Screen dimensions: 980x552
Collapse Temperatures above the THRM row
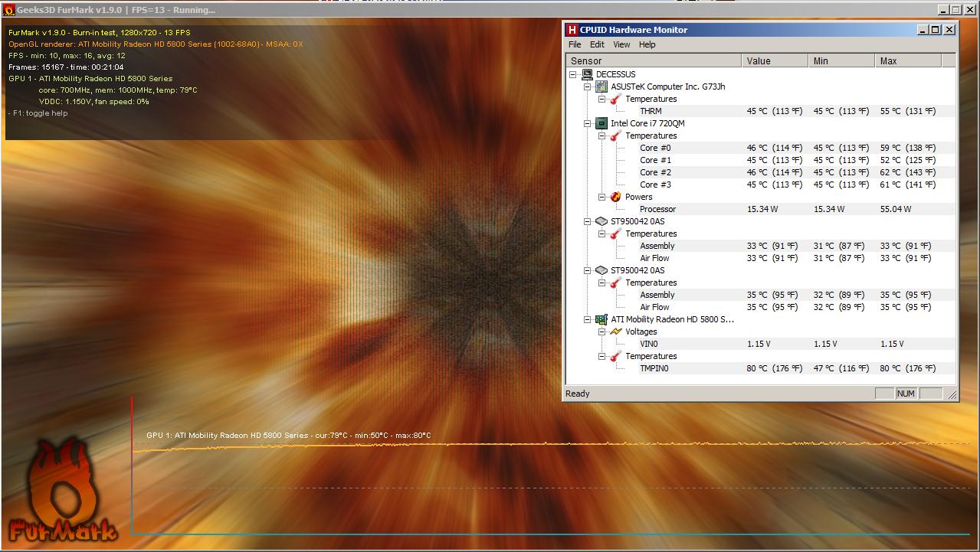click(x=602, y=99)
